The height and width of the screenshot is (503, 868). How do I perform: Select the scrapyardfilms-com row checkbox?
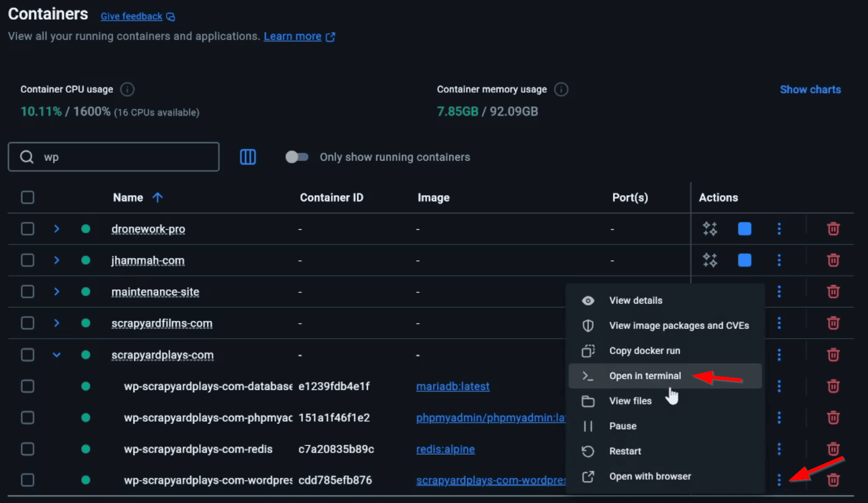click(x=27, y=323)
